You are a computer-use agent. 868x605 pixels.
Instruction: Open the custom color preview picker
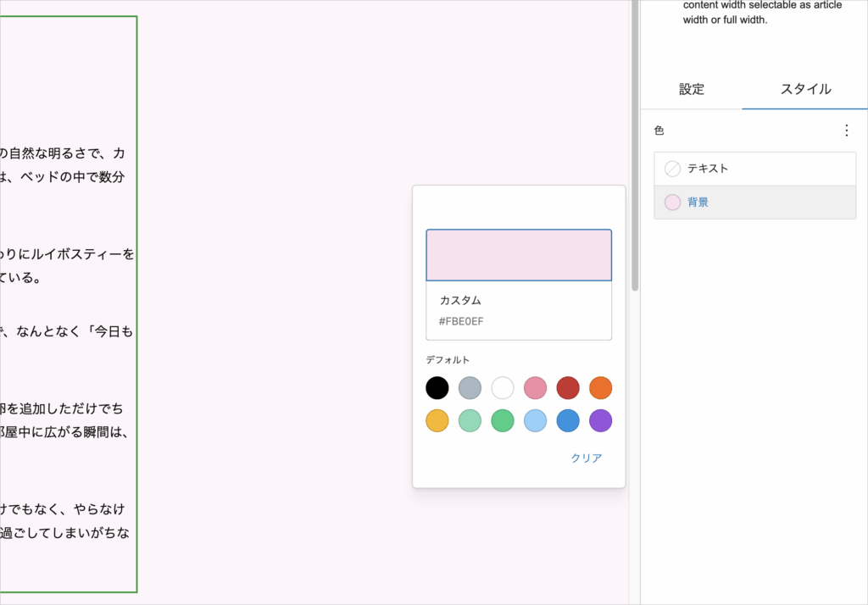519,255
